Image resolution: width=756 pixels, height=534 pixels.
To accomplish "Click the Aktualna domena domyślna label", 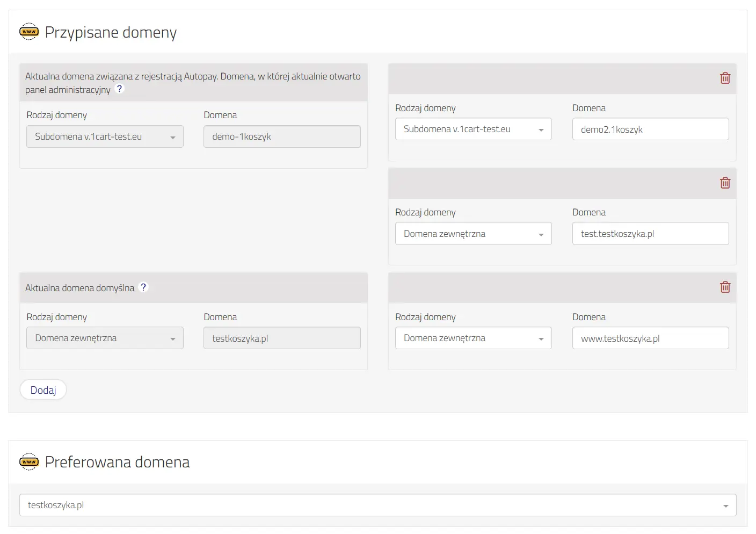I will click(79, 288).
